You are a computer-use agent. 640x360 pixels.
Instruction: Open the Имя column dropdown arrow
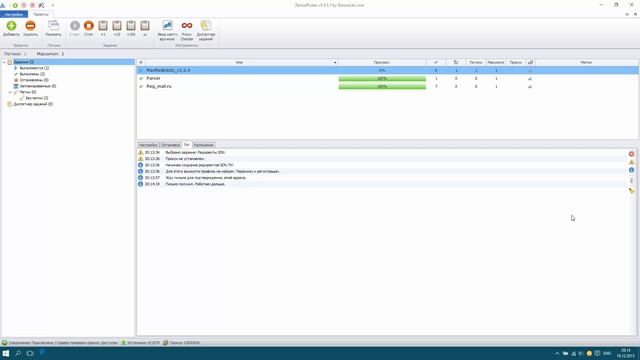(x=335, y=62)
